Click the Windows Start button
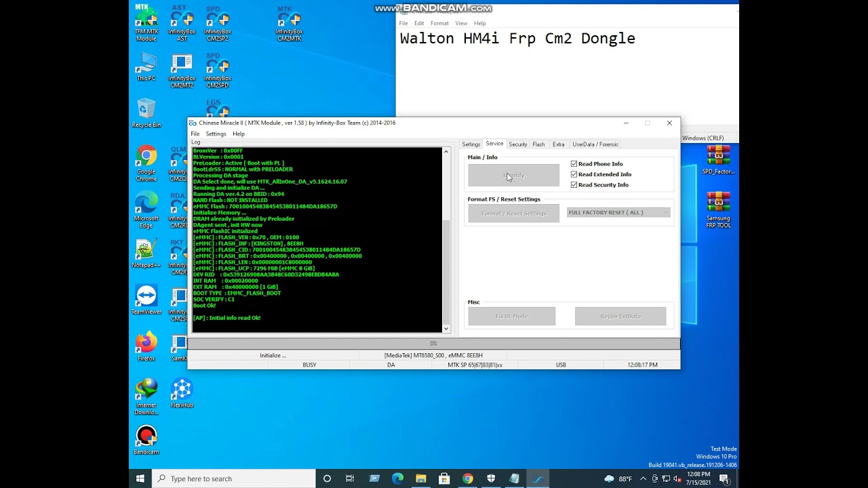868x488 pixels. [x=140, y=479]
